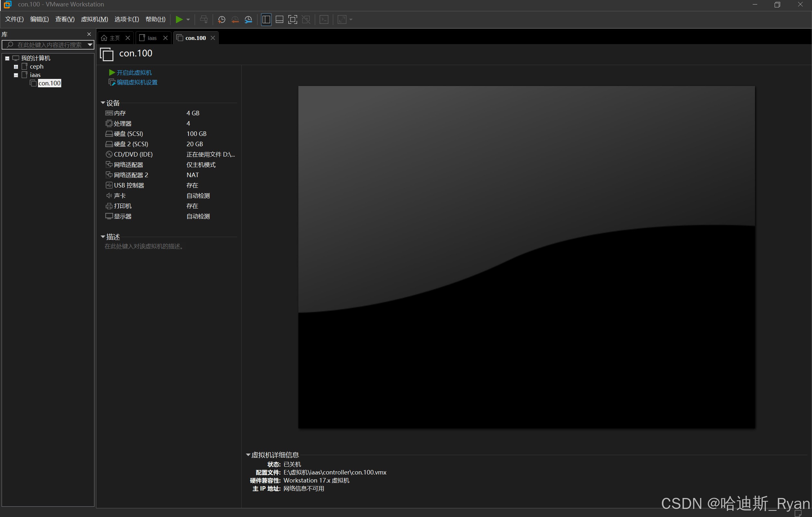812x517 pixels.
Task: Close the 主页 tab
Action: tap(128, 38)
